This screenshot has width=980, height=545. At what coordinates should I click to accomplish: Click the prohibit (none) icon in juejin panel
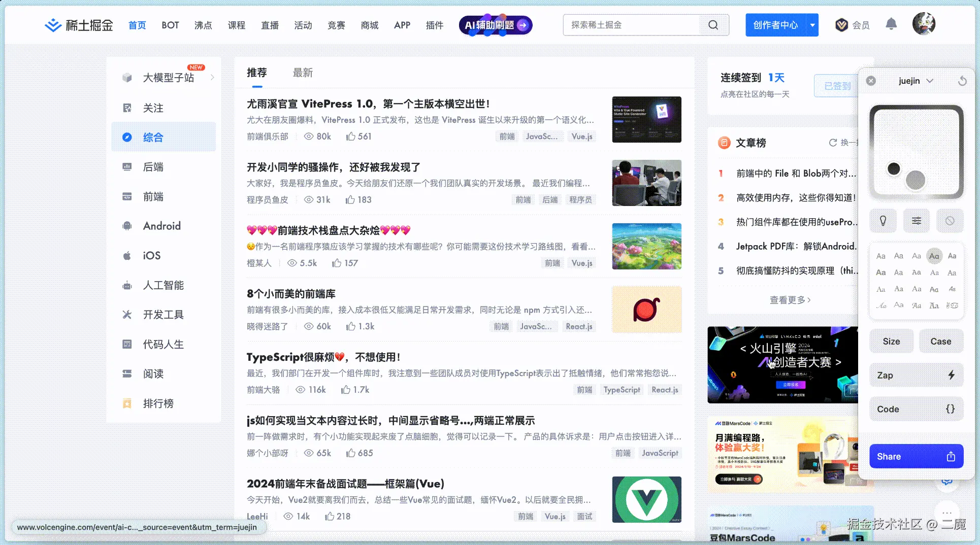click(950, 221)
